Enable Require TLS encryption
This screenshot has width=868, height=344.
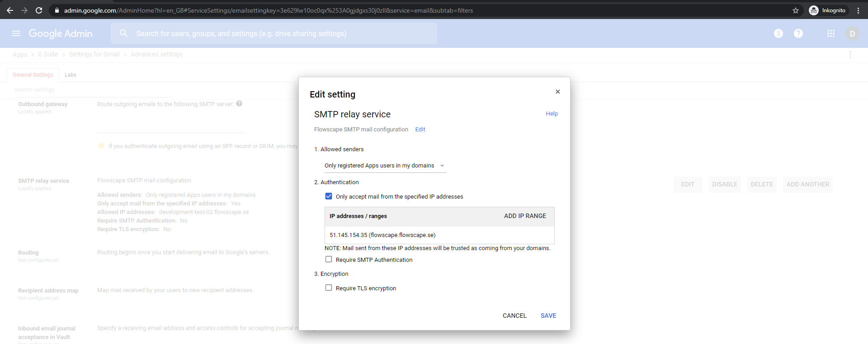[329, 288]
